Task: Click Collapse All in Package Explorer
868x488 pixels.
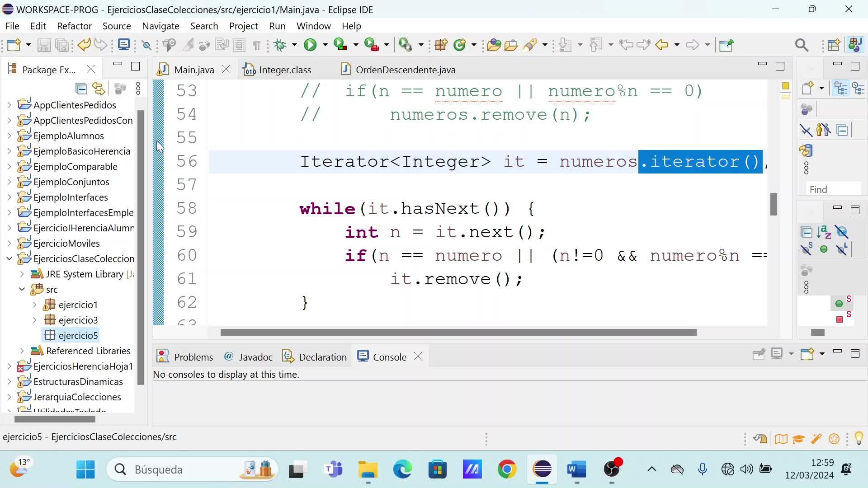Action: click(81, 89)
